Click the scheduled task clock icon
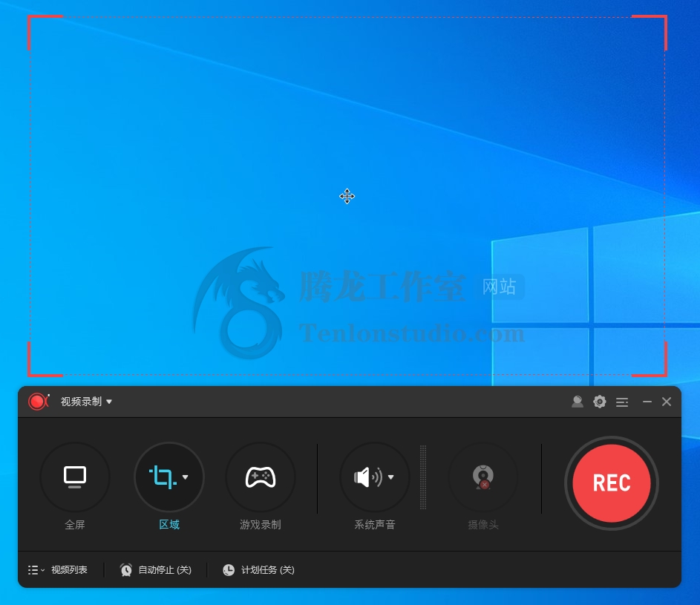 229,569
